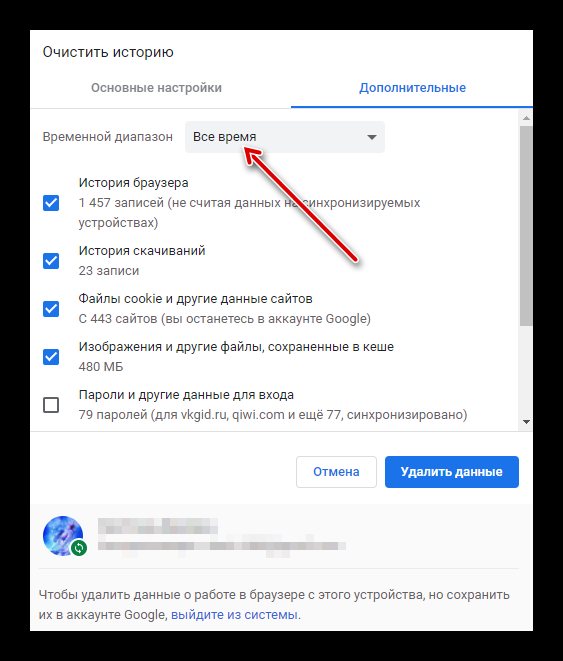
Task: Select the Дополнительные tab
Action: point(412,88)
